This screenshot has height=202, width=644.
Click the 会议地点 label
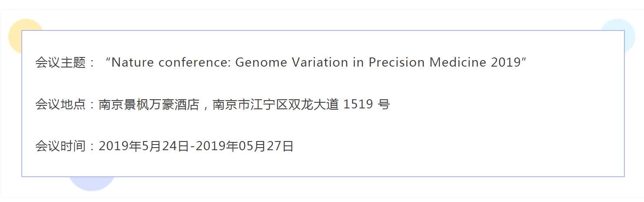tap(60, 104)
